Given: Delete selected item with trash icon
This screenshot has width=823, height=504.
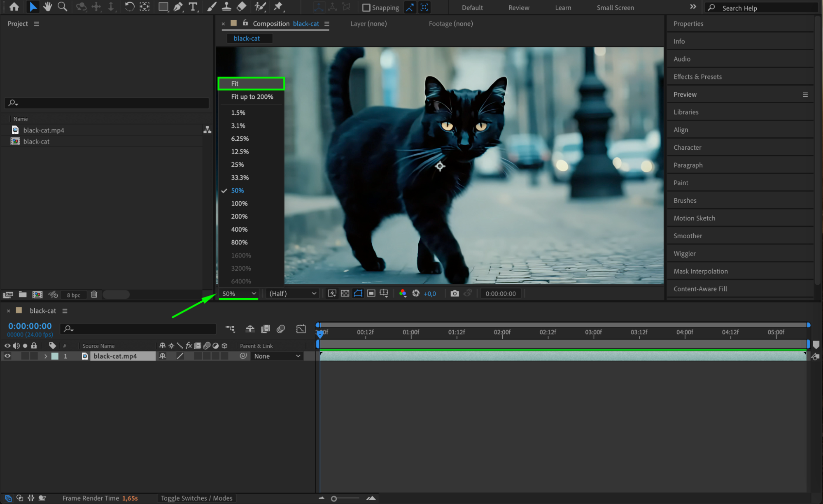Looking at the screenshot, I should [x=94, y=295].
